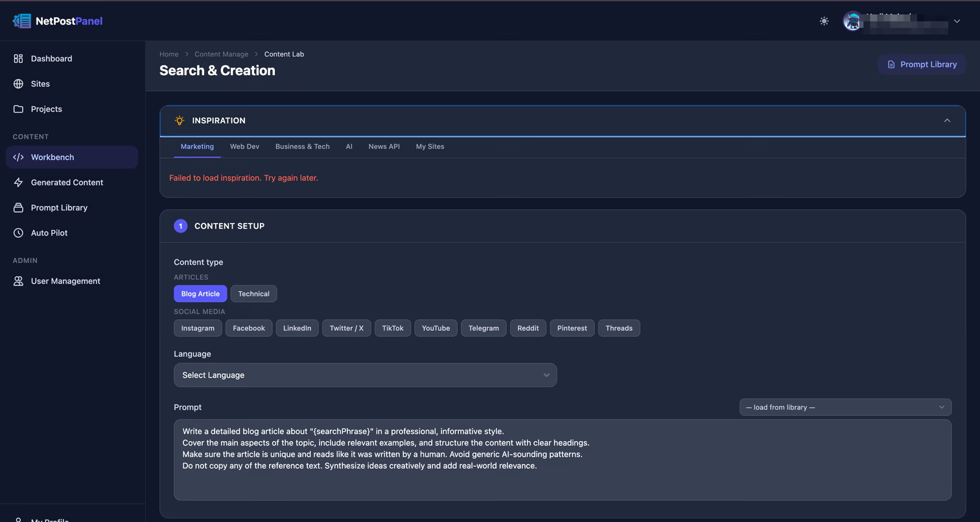Click the Projects folder icon

[x=18, y=109]
